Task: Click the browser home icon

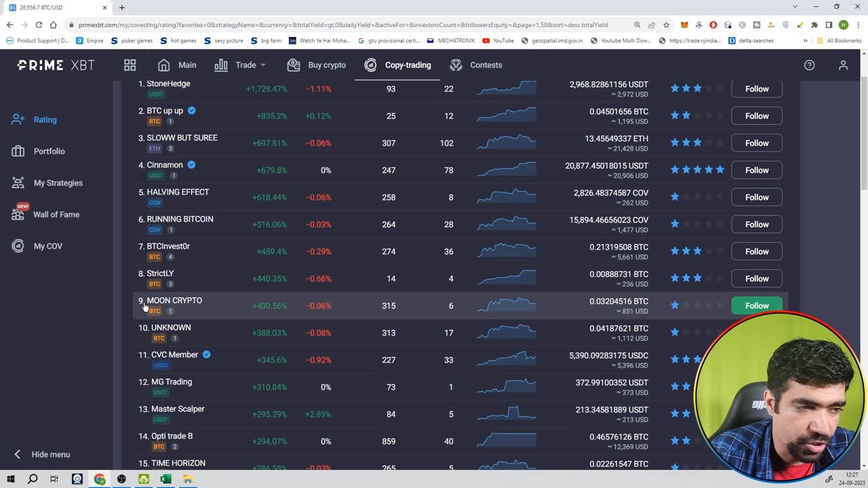Action: pos(53,25)
